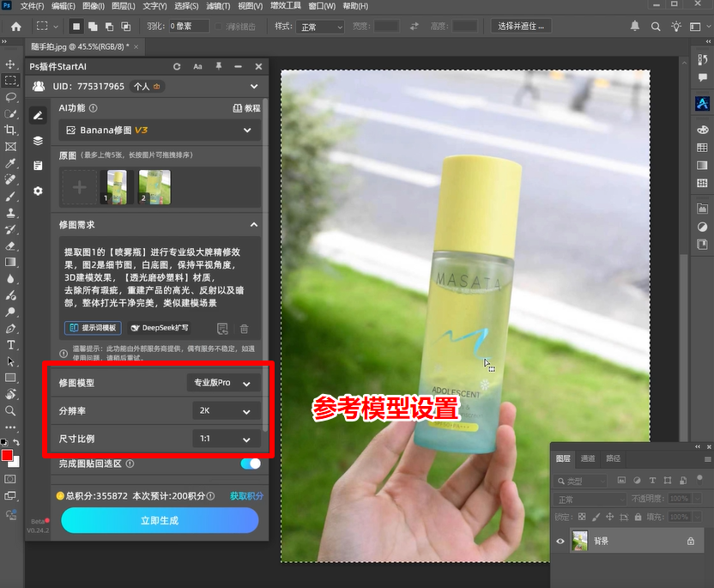The width and height of the screenshot is (714, 588).
Task: Refresh the StartAI plugin panel
Action: tap(177, 66)
